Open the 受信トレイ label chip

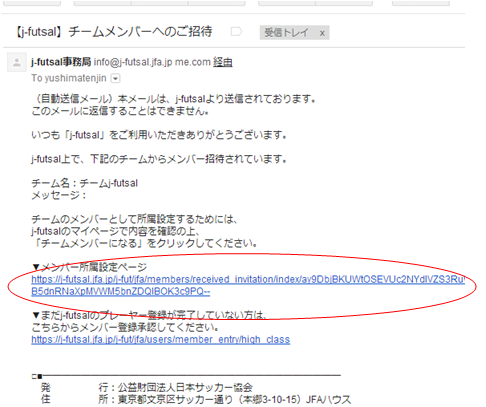coord(286,33)
